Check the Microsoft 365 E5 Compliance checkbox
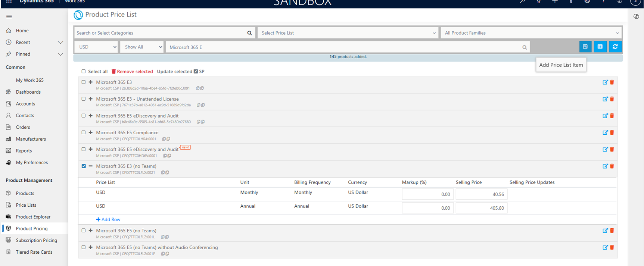This screenshot has width=644, height=266. pyautogui.click(x=84, y=132)
